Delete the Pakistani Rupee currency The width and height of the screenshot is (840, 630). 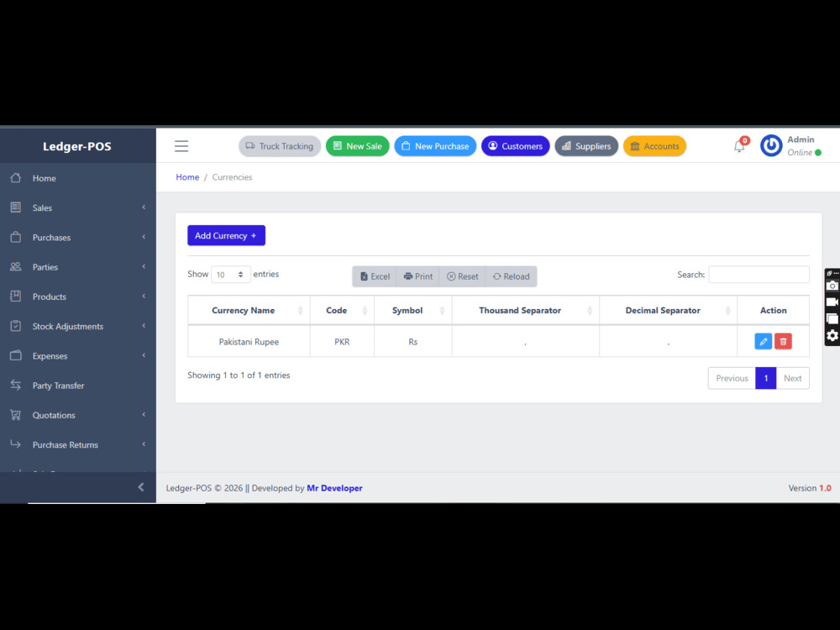click(783, 341)
